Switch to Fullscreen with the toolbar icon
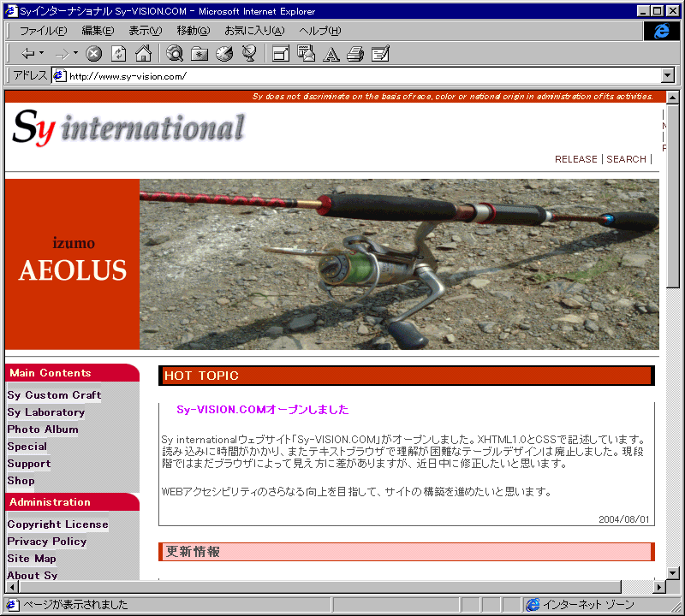The width and height of the screenshot is (685, 616). (x=281, y=54)
